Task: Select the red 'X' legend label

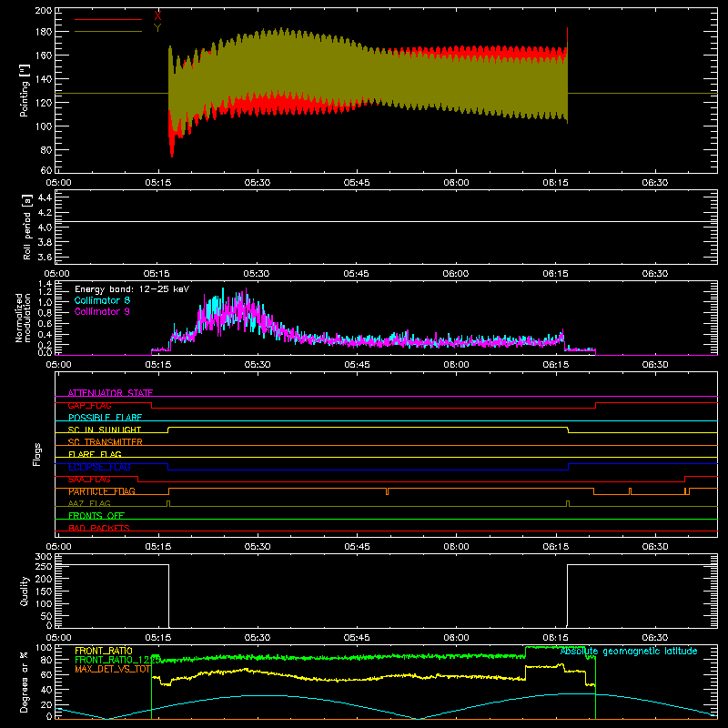Action: pos(157,15)
